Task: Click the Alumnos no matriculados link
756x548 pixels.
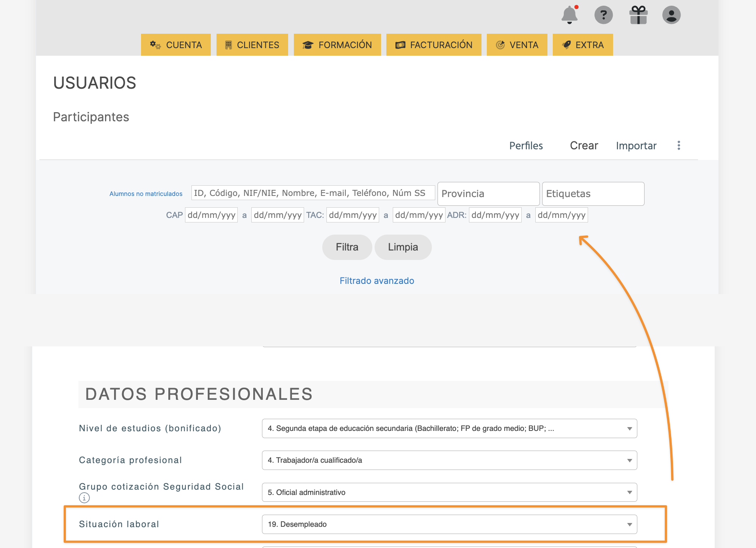Action: (146, 194)
